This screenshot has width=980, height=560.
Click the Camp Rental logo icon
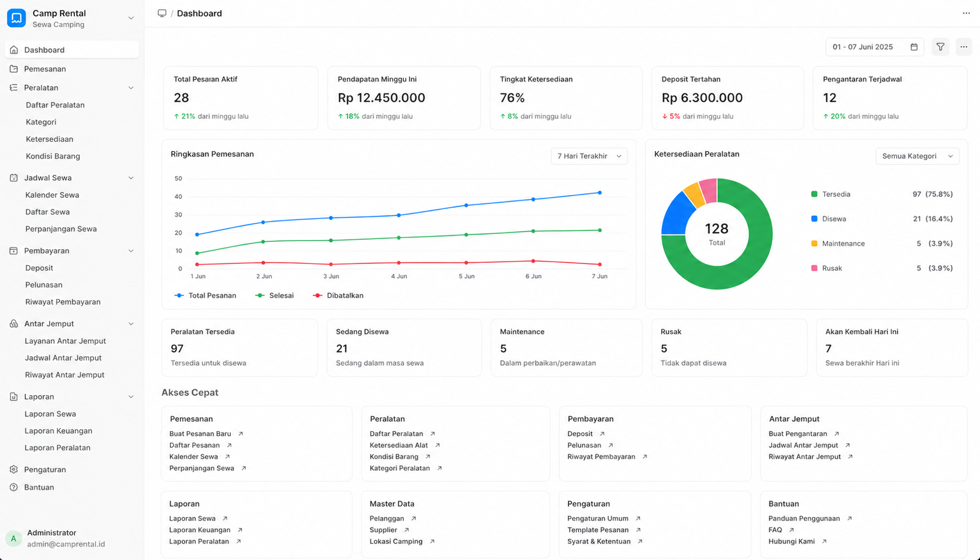click(x=17, y=18)
